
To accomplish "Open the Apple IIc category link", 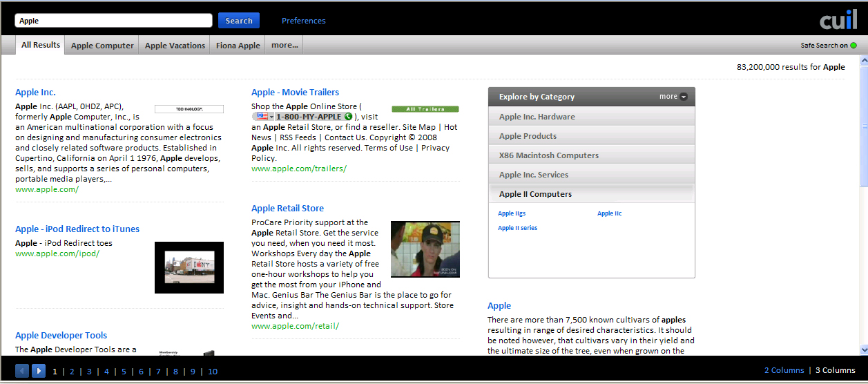I will click(x=610, y=213).
